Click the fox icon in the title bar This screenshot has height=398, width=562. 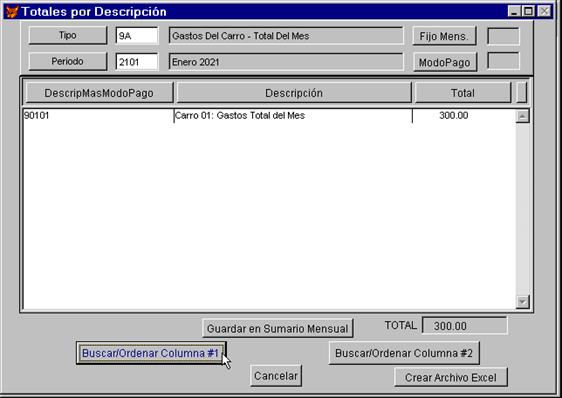coord(12,11)
